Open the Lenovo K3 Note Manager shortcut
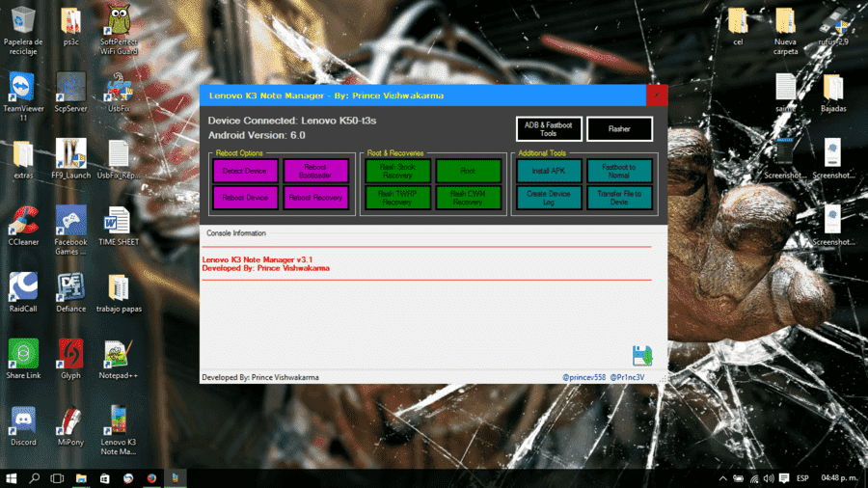The height and width of the screenshot is (488, 868). tap(118, 430)
